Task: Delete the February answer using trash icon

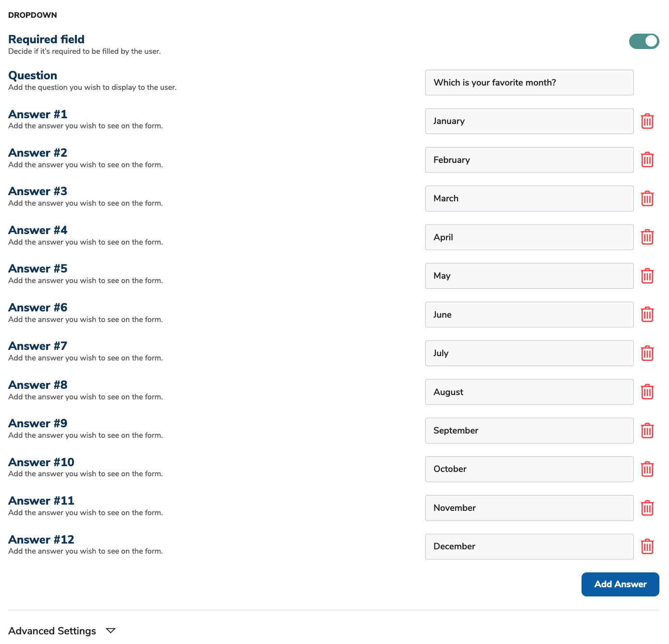Action: click(x=647, y=160)
